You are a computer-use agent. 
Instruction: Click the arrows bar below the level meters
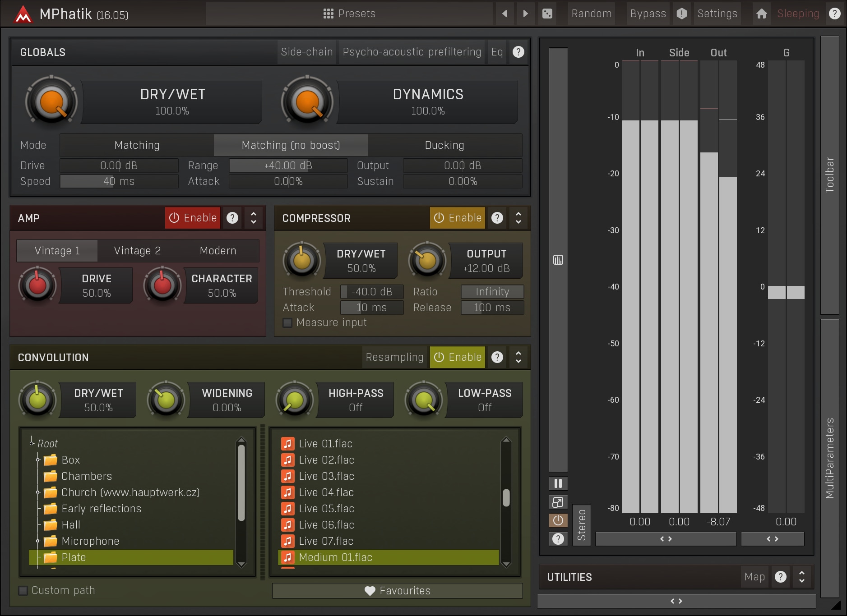(666, 539)
